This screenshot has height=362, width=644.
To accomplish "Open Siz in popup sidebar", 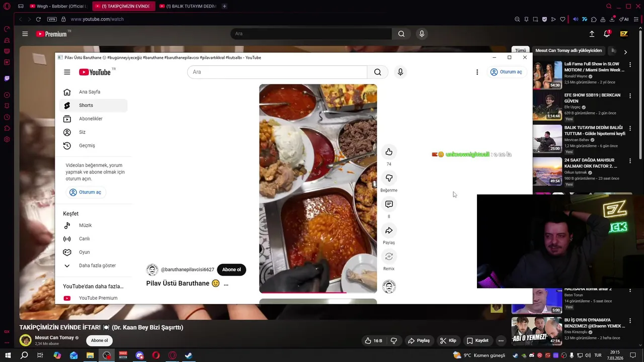I will point(93,132).
